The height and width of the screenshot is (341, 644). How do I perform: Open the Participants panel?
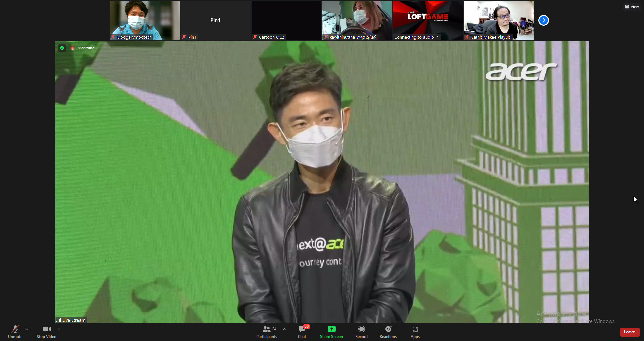pos(266,329)
